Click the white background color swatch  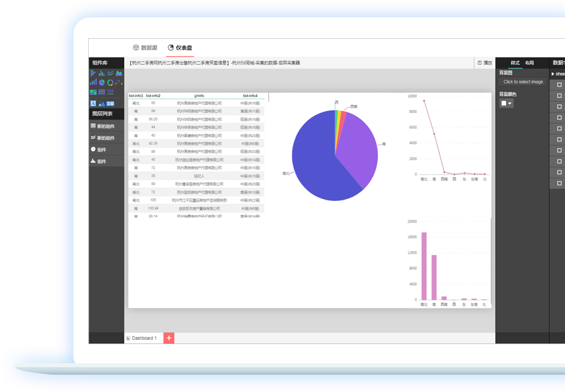(x=504, y=104)
